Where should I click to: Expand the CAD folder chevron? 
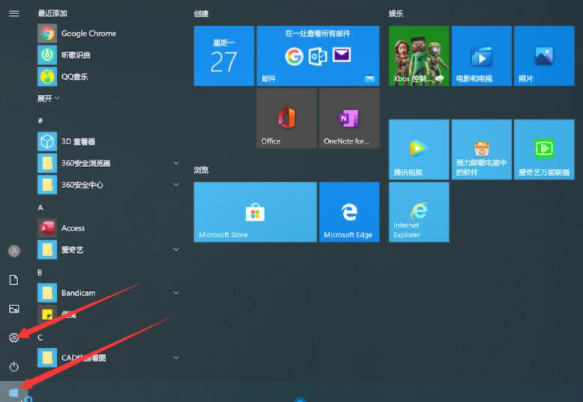[x=176, y=357]
